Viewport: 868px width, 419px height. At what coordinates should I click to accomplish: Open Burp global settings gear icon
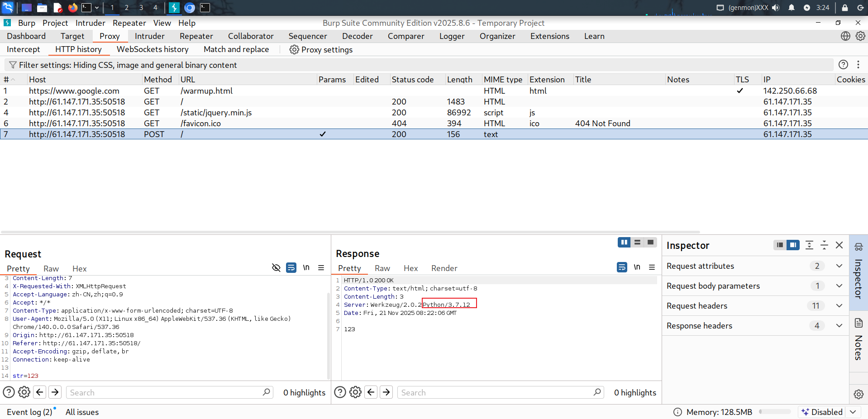point(860,36)
